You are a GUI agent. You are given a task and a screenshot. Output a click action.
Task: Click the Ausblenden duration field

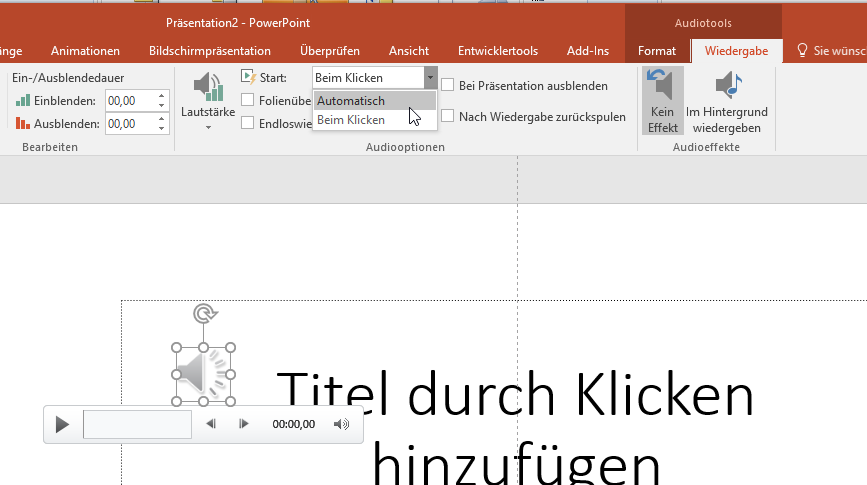click(130, 124)
